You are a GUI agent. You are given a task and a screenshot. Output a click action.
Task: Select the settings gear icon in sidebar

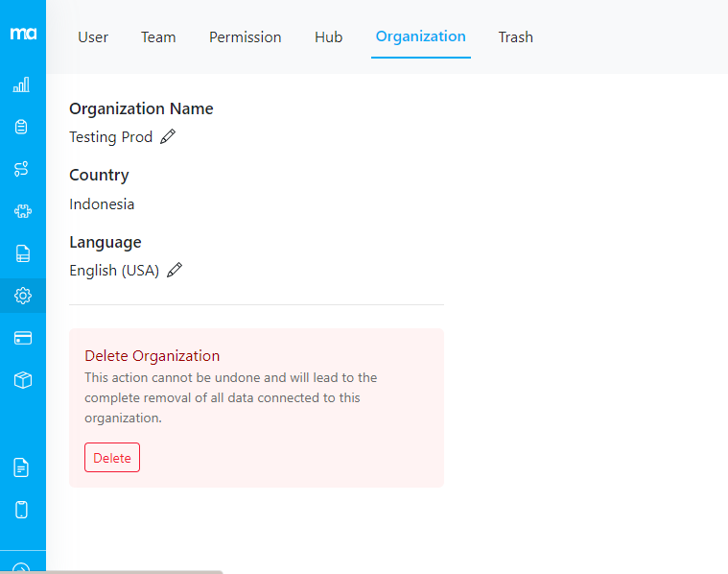pyautogui.click(x=22, y=296)
